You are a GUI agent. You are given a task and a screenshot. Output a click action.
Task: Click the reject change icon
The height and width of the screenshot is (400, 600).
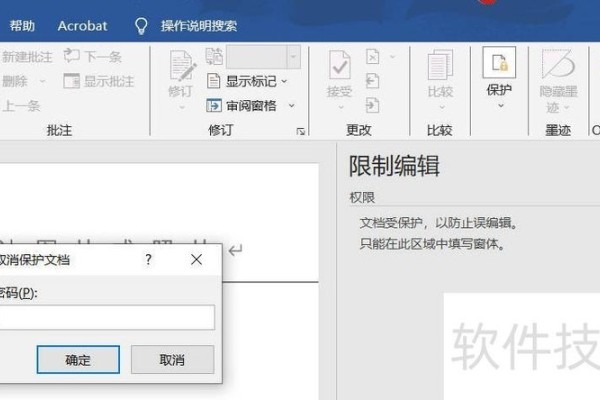coord(372,57)
